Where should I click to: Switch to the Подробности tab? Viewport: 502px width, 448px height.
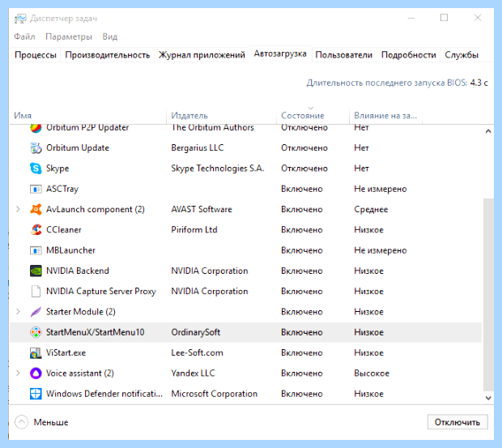tap(409, 55)
